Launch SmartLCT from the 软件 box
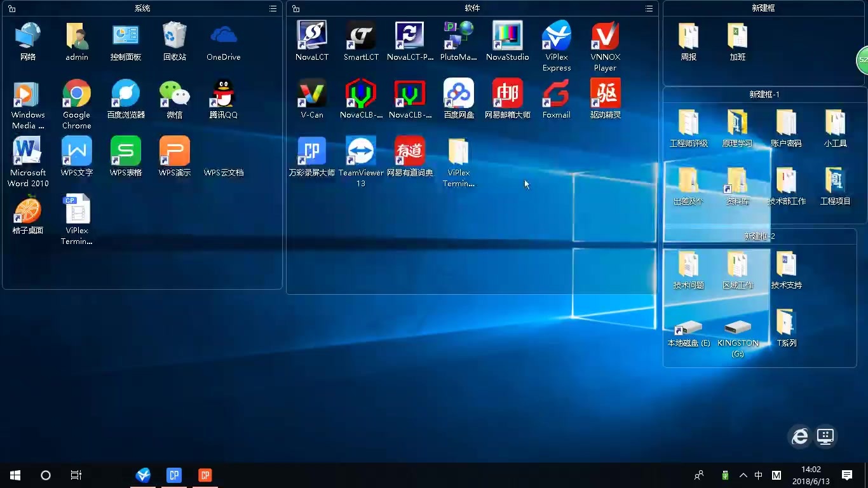This screenshot has height=488, width=868. click(x=361, y=36)
